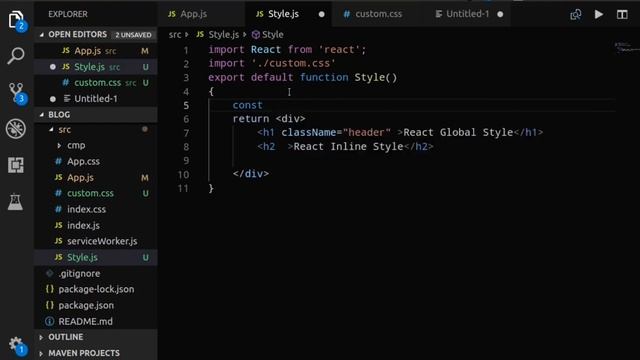Image resolution: width=640 pixels, height=360 pixels.
Task: Click the Style symbol breadcrumb
Action: point(268,35)
